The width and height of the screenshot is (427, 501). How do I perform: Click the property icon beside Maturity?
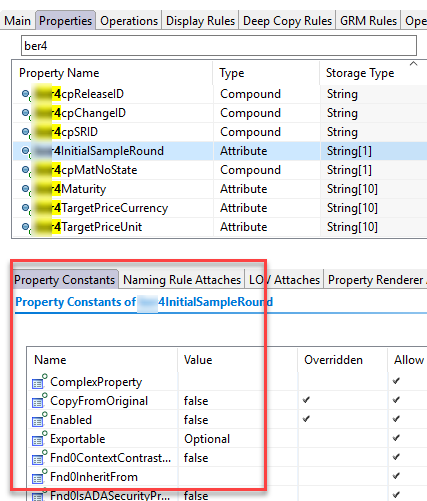click(x=26, y=189)
